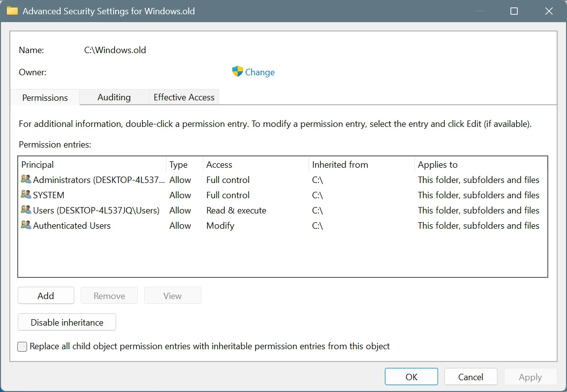Confirm with the OK button
The image size is (567, 392).
pyautogui.click(x=411, y=377)
